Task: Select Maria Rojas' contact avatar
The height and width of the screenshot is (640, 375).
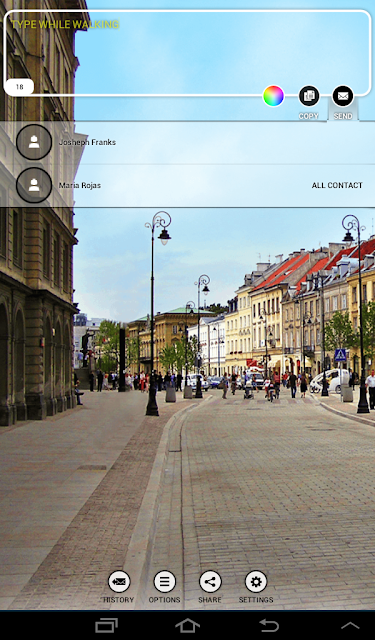Action: click(x=34, y=185)
